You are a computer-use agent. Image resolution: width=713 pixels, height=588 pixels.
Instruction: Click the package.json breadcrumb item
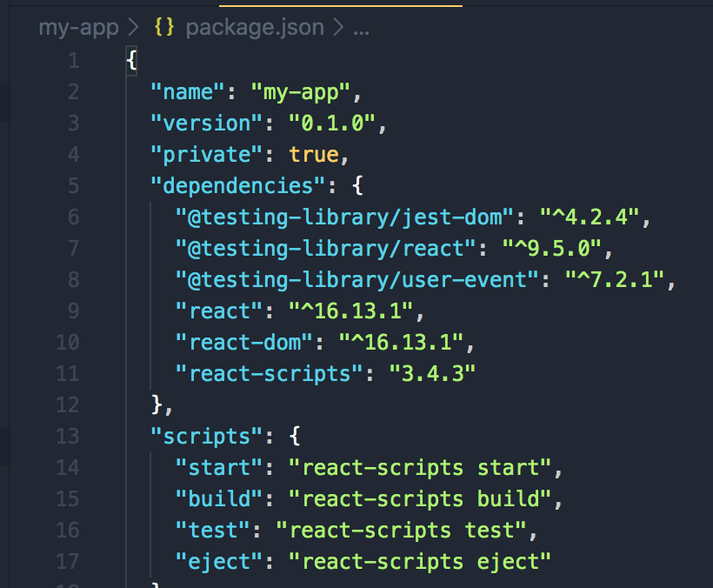click(x=255, y=28)
